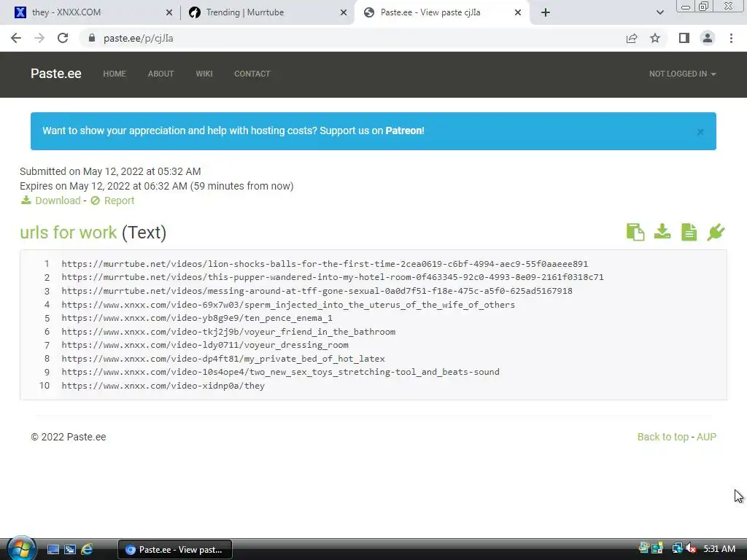Open the Chrome profile avatar
747x560 pixels.
tap(708, 38)
